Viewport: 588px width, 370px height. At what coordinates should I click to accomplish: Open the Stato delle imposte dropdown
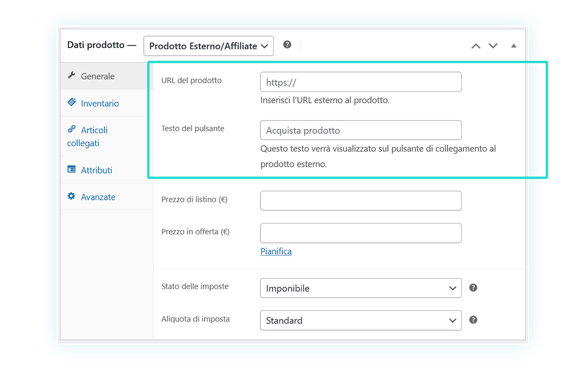tap(361, 288)
